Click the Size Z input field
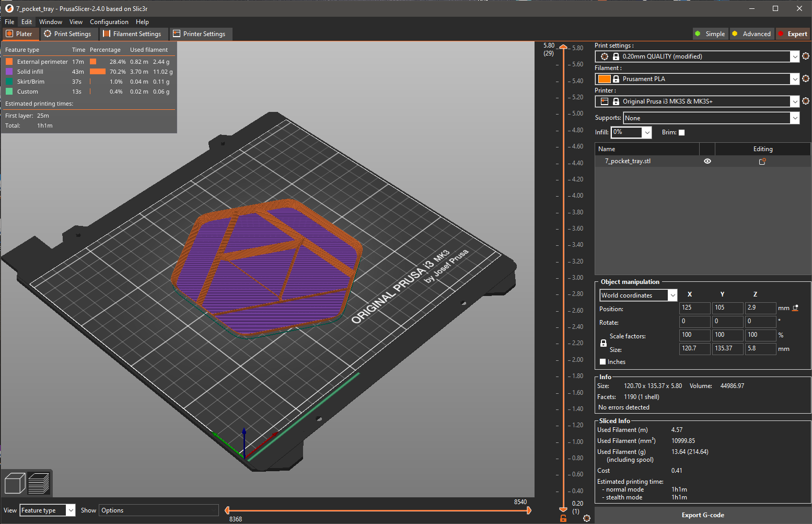Screen dimensions: 812x524 tap(760, 349)
